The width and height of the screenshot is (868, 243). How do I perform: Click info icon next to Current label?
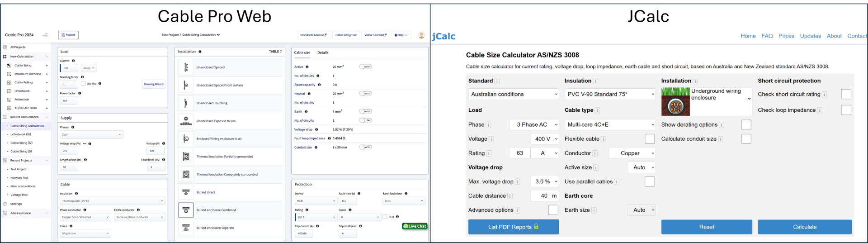click(73, 61)
